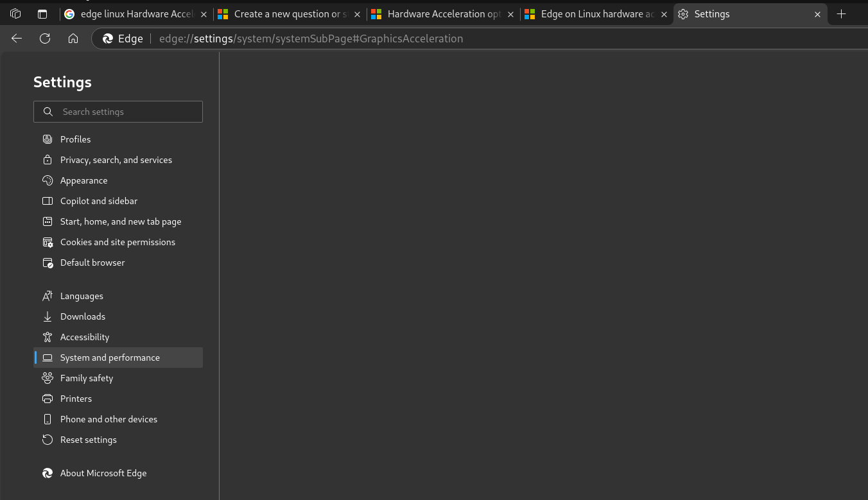Click the Accessibility figure icon
Screen dimensions: 868x500
pyautogui.click(x=48, y=337)
